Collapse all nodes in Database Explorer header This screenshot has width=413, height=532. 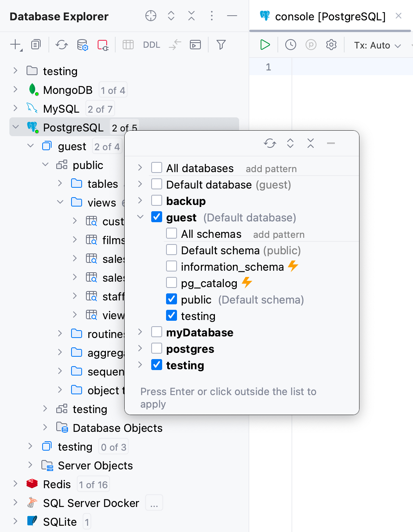191,16
